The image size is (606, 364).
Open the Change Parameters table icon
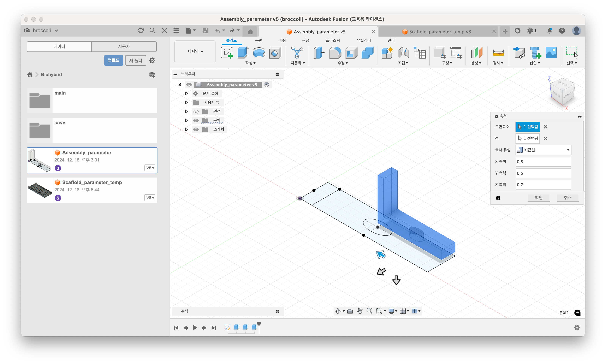click(x=456, y=52)
